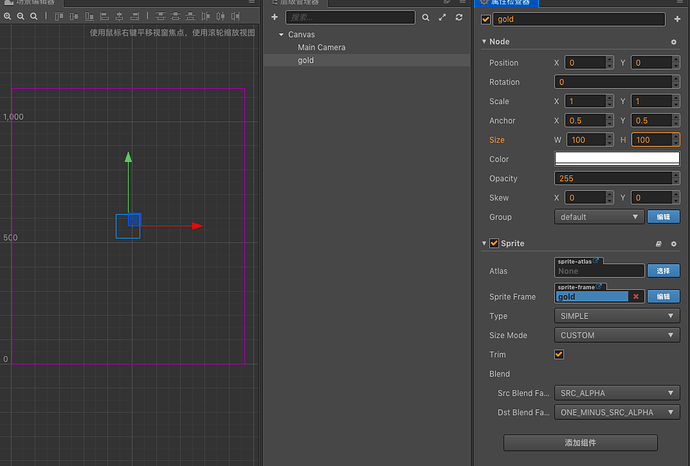Toggle the gold node active checkbox
Viewport: 690px width, 466px height.
pos(487,19)
